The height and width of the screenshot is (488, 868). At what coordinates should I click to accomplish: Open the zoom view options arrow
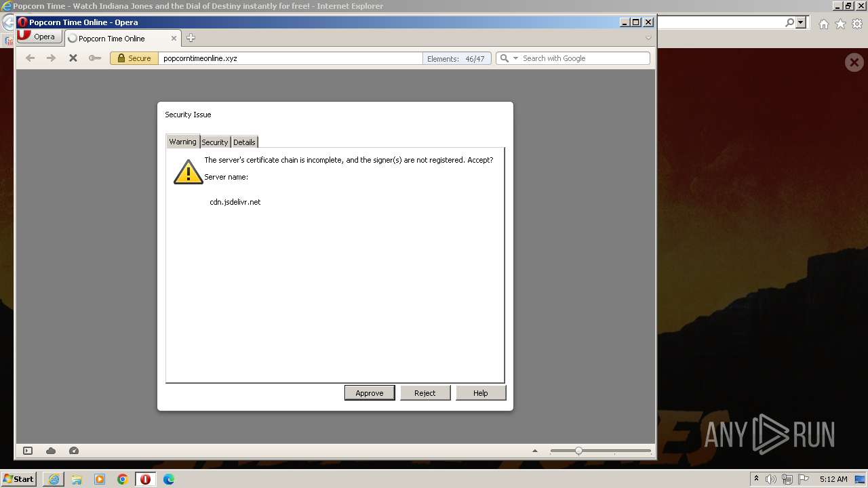[535, 451]
